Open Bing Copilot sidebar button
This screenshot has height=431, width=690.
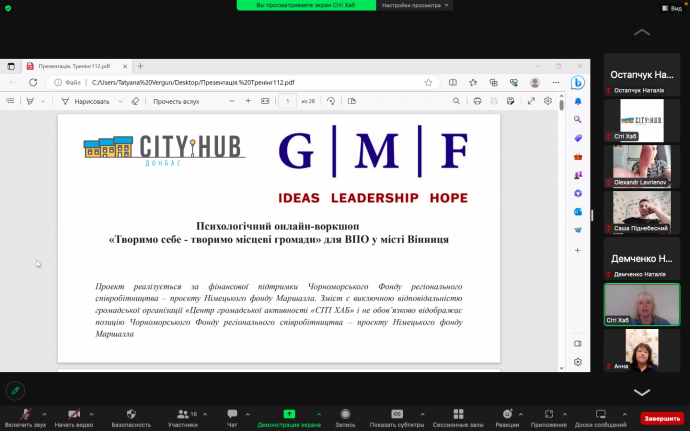coord(577,82)
